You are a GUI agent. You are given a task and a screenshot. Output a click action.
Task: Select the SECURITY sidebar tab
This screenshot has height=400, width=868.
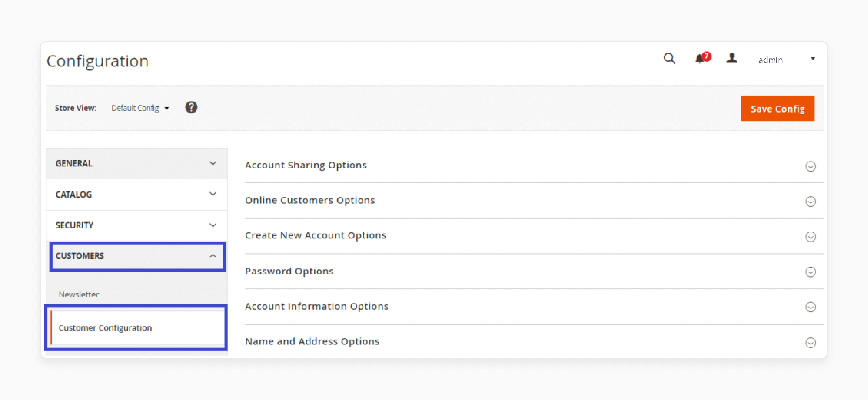click(x=137, y=225)
